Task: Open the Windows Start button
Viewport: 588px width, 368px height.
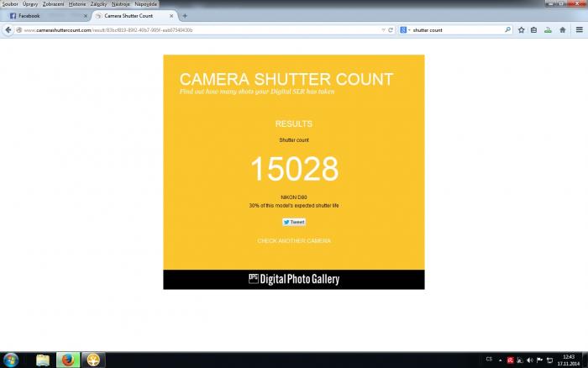Action: 10,360
